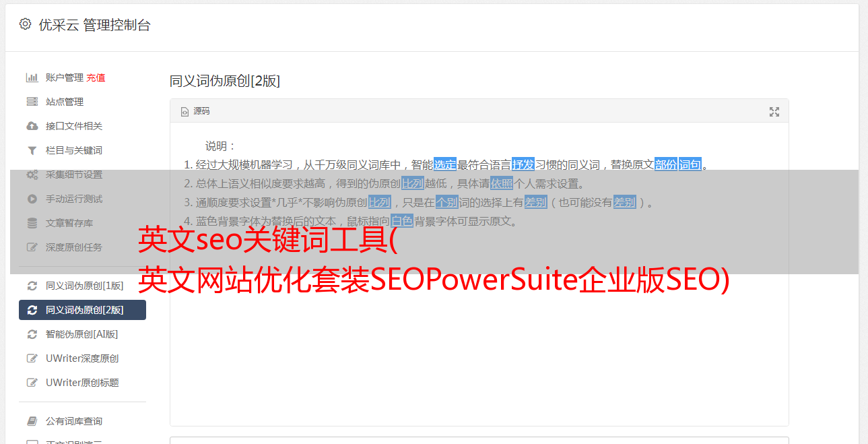Click the filter funnel icon for 栏目与关键词
868x444 pixels.
coord(32,150)
